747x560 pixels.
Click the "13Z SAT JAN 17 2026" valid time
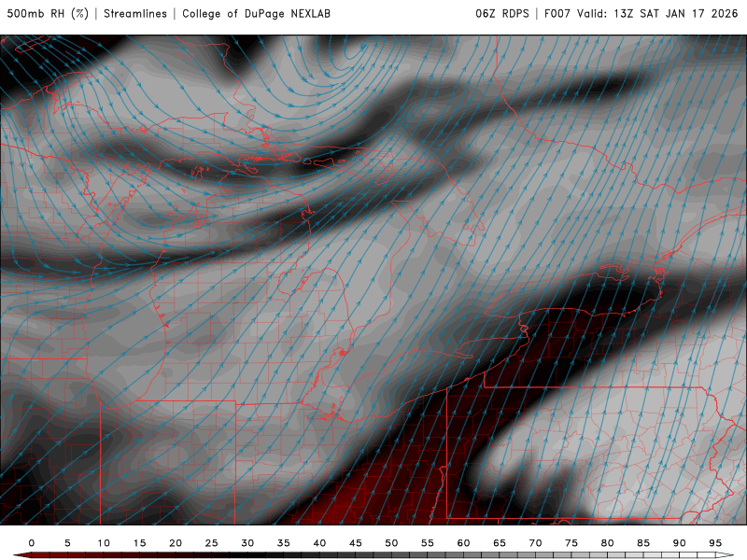(675, 13)
